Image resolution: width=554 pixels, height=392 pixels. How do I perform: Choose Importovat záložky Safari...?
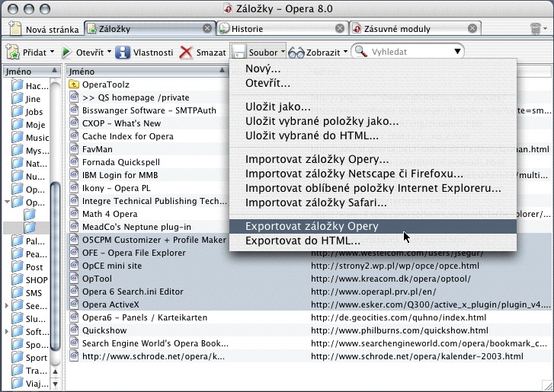pyautogui.click(x=373, y=202)
